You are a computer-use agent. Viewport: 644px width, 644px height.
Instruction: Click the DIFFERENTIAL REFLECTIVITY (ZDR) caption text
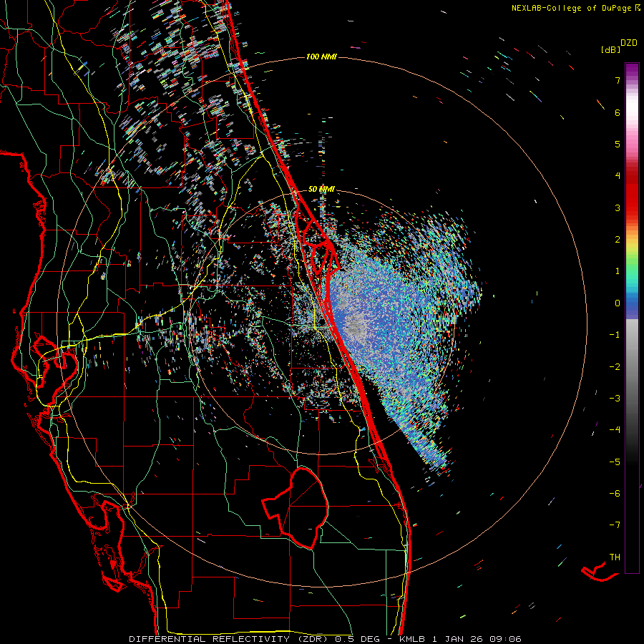pyautogui.click(x=229, y=639)
